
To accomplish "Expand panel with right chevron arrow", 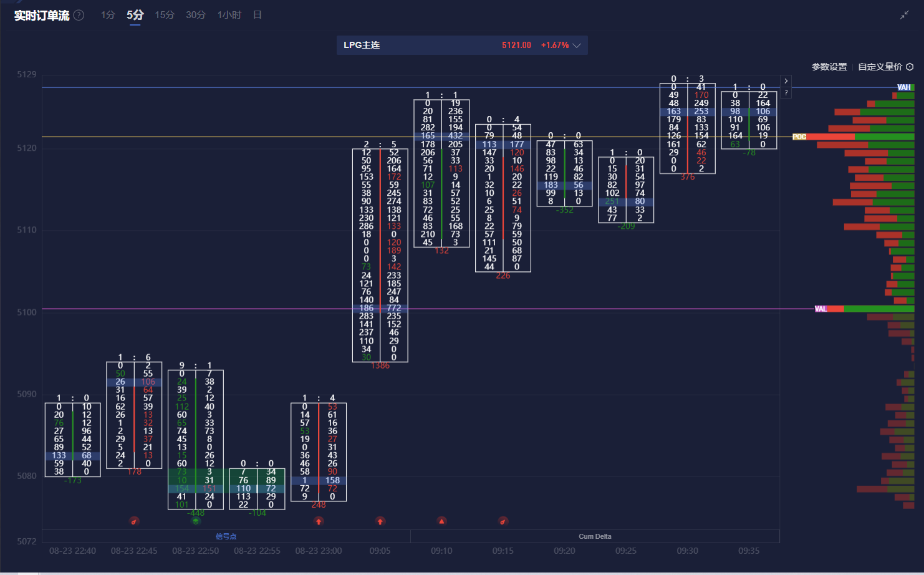I will (786, 81).
